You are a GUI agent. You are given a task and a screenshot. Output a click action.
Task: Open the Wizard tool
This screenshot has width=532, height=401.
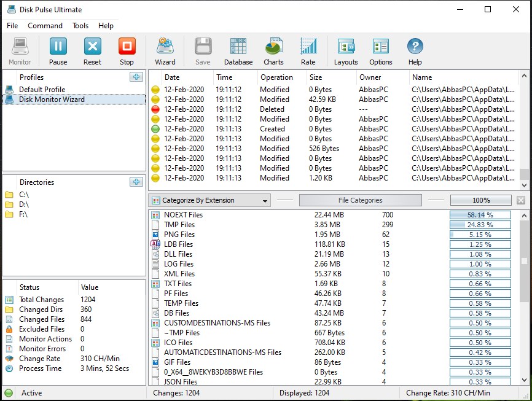(165, 47)
